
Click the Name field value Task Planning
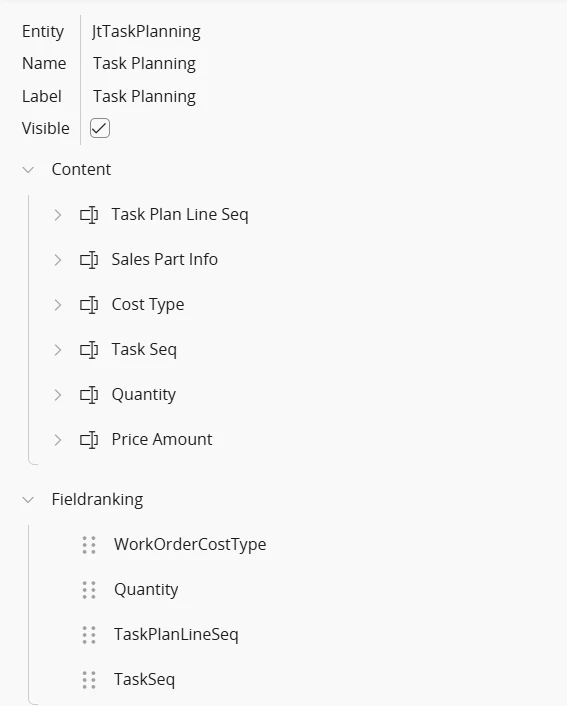pos(144,63)
